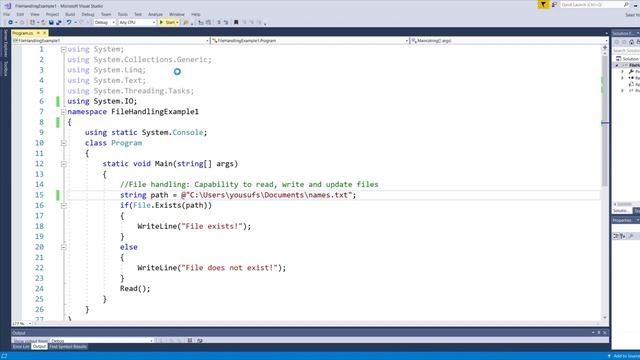
Task: Click the pin icon on Program.cs tab
Action: [38, 33]
